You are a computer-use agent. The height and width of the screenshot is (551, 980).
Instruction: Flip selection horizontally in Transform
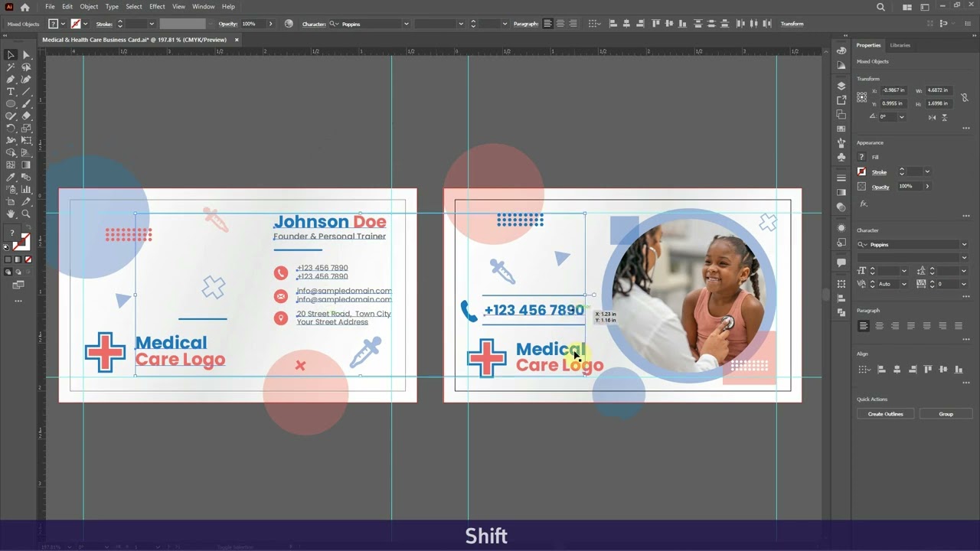[932, 117]
